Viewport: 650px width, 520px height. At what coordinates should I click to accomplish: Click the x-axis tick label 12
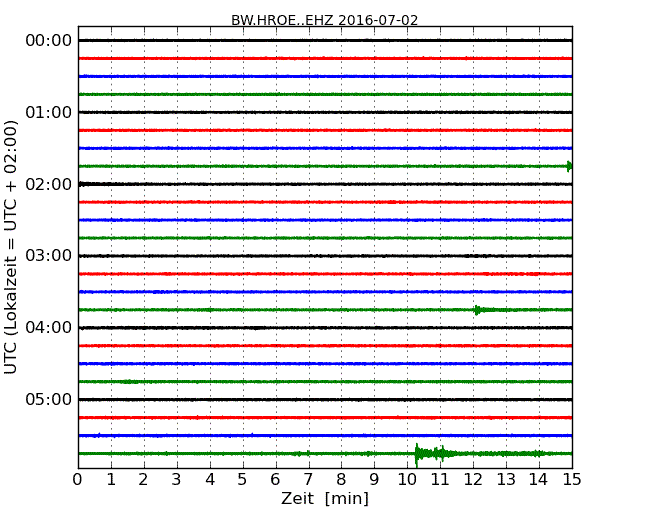point(473,480)
